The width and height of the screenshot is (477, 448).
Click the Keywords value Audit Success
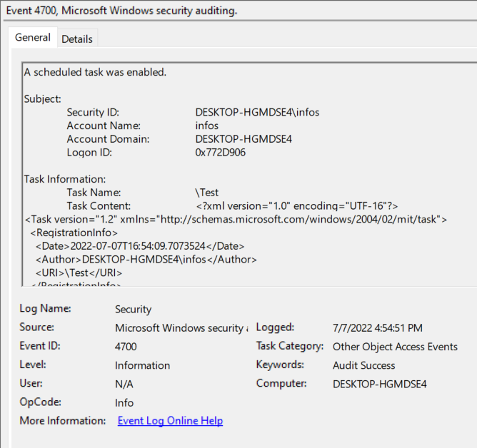(x=364, y=365)
